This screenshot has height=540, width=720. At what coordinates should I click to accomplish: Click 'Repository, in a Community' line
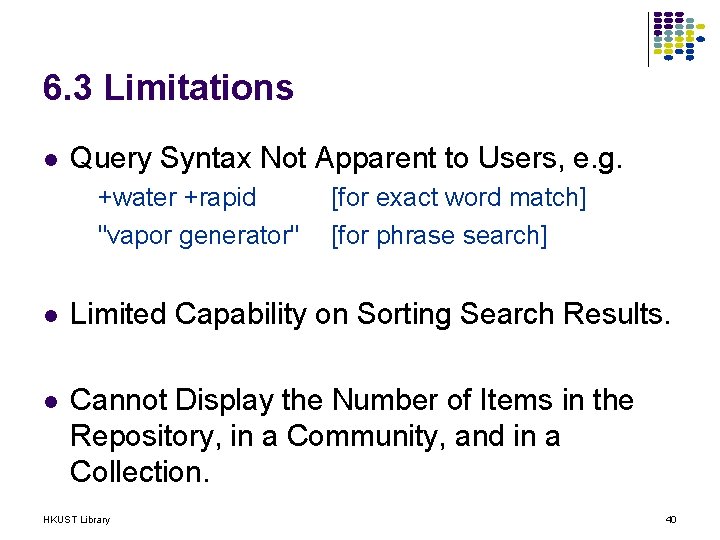(315, 436)
